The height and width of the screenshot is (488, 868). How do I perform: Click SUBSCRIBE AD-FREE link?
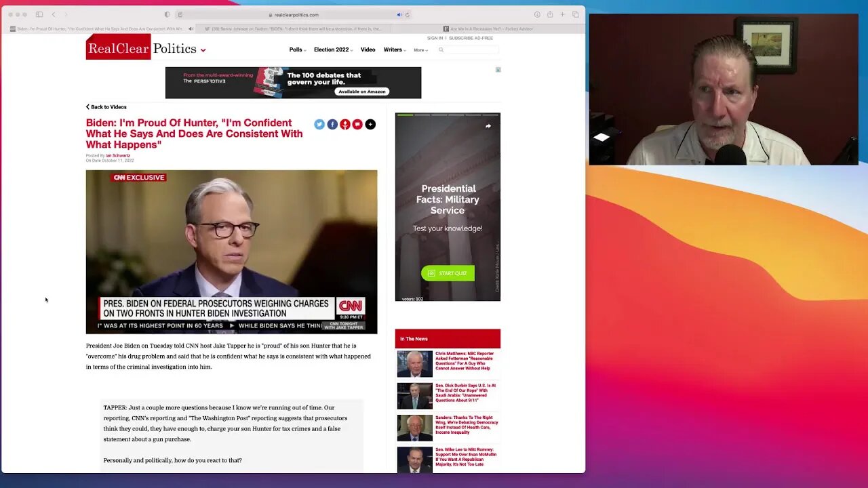coord(471,38)
